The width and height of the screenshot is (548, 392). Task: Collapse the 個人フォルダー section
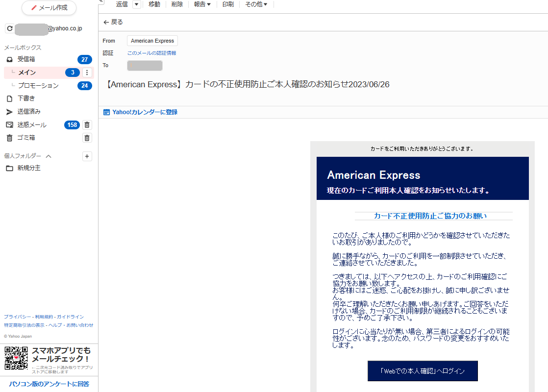[49, 156]
